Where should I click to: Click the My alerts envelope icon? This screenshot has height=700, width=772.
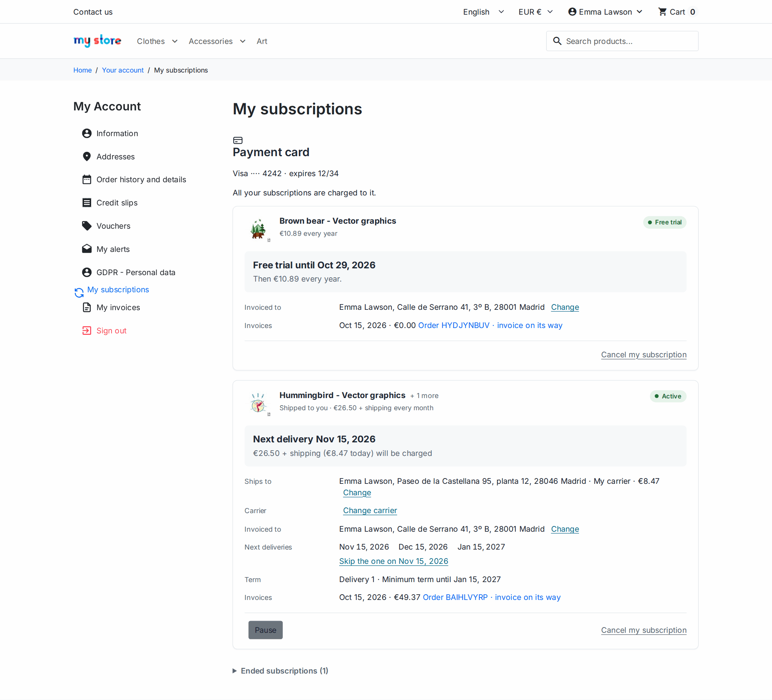coord(87,249)
